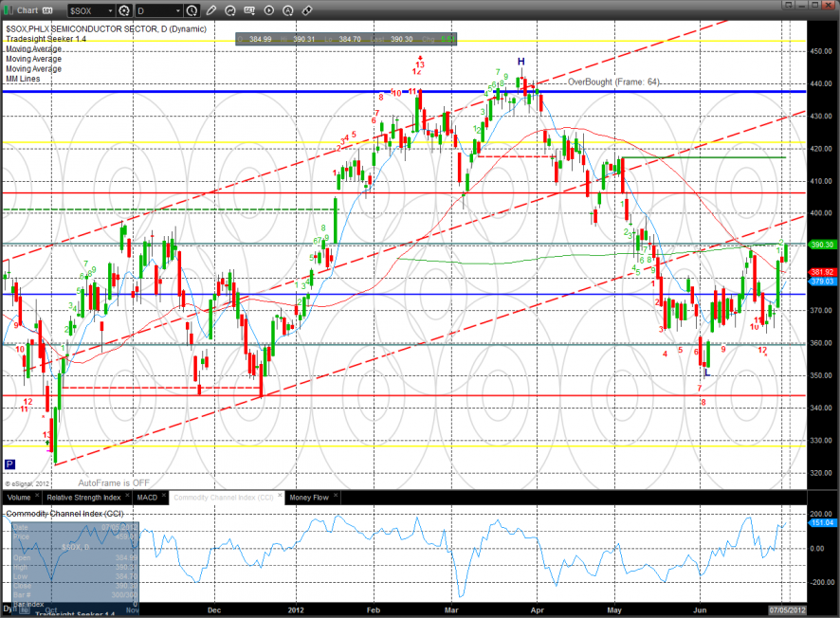The width and height of the screenshot is (840, 618).
Task: Close the Money Flow tab
Action: click(x=336, y=496)
